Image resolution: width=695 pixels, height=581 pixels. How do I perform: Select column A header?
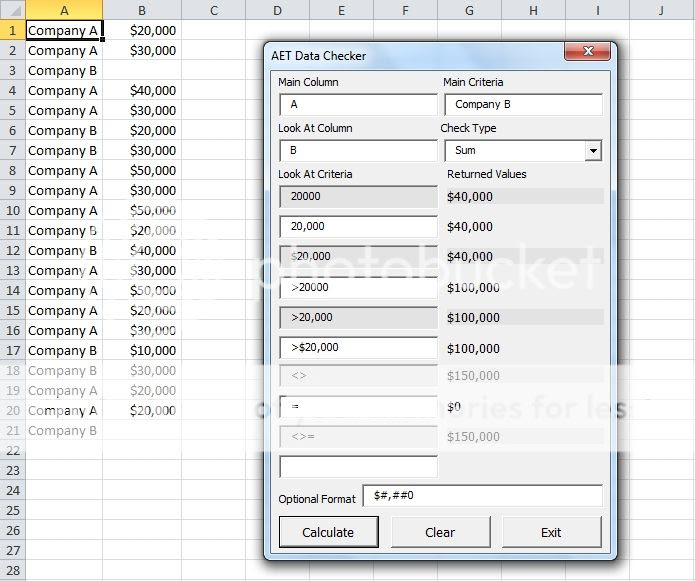(x=64, y=10)
